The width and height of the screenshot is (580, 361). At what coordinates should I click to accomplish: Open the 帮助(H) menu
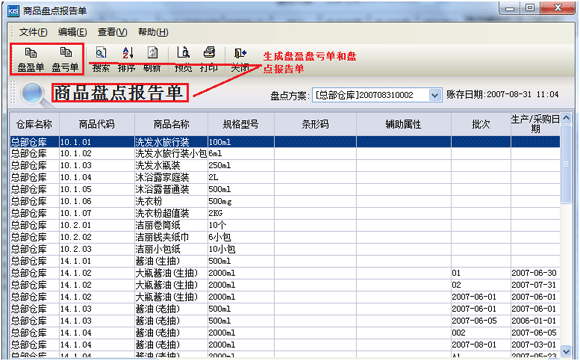coord(153,32)
